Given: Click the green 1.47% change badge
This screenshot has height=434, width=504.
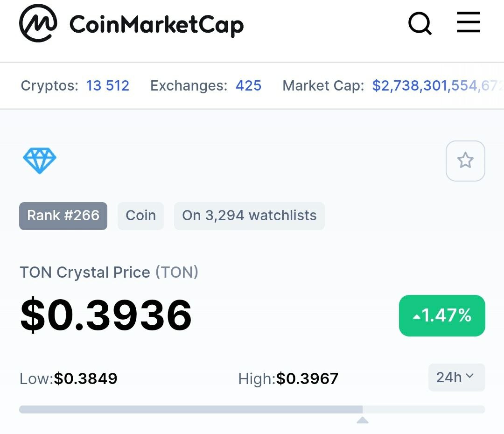Looking at the screenshot, I should (x=442, y=315).
